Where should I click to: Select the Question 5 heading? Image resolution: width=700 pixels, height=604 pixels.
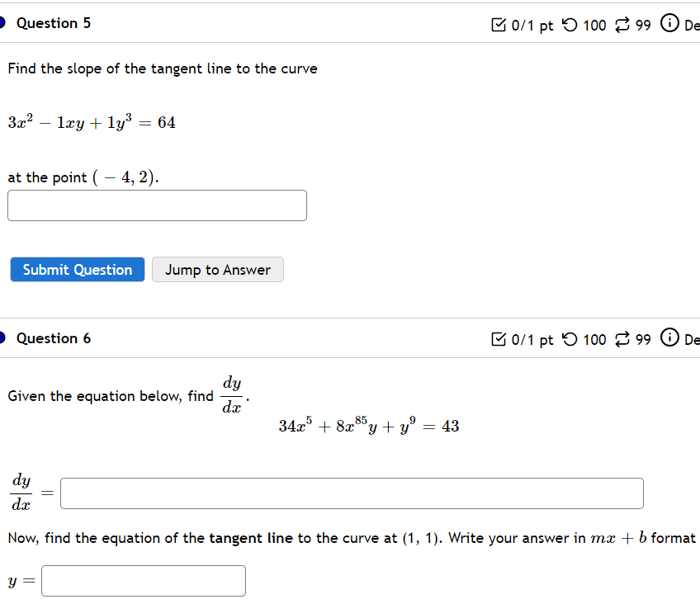click(54, 23)
